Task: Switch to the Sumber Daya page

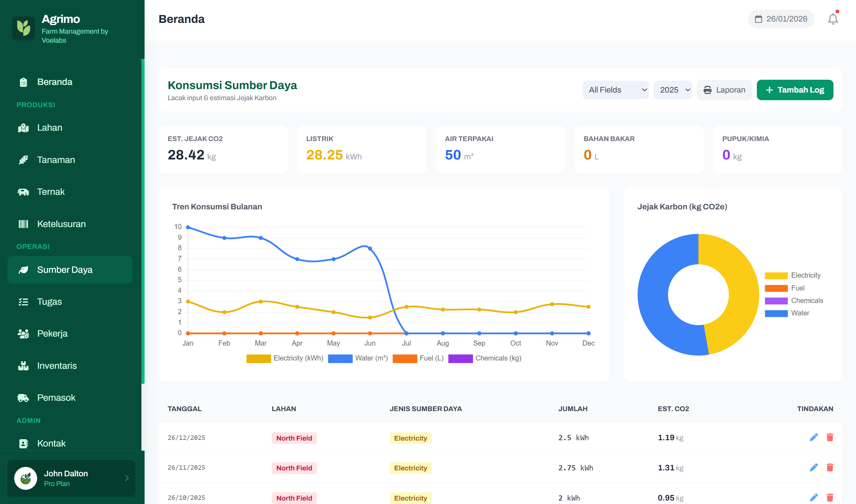Action: point(64,270)
